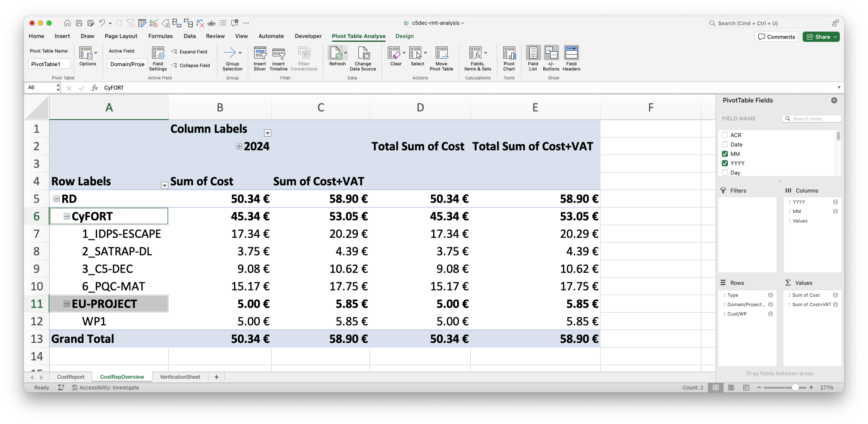Uncheck the MM field
This screenshot has height=424, width=868.
(724, 154)
